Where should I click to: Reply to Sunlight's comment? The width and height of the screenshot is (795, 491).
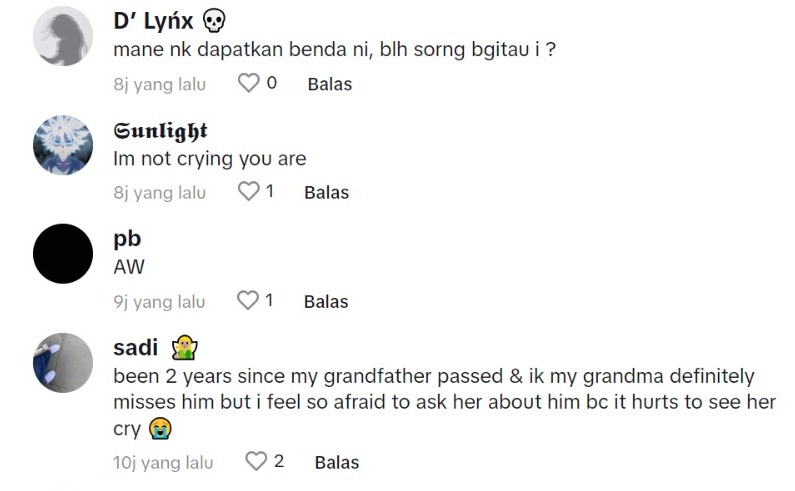326,192
